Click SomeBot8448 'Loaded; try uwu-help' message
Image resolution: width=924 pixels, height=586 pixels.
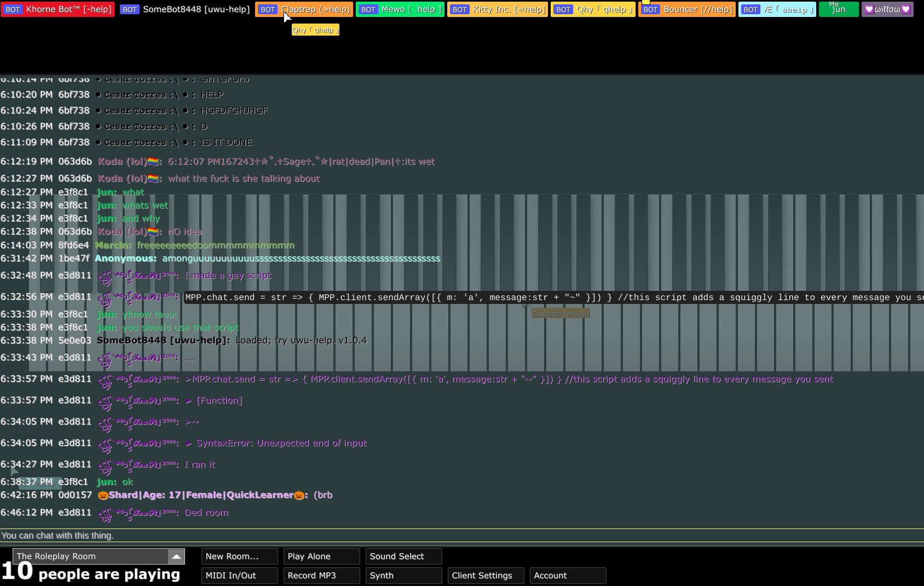tap(301, 341)
